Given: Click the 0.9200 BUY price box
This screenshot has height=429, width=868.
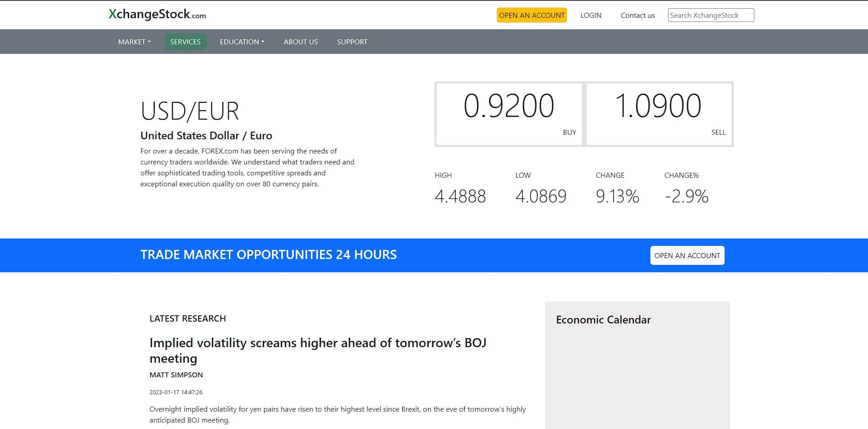Looking at the screenshot, I should (x=509, y=114).
